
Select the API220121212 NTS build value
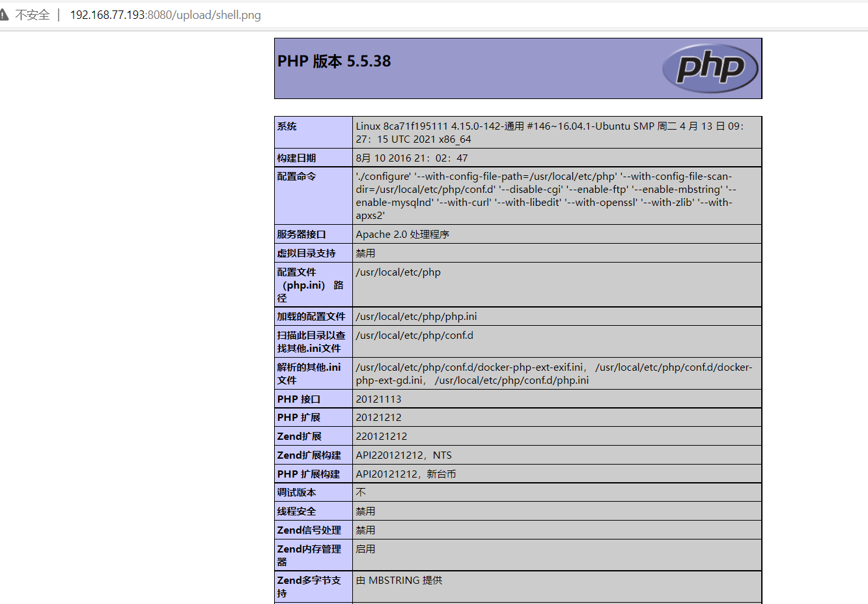(406, 455)
